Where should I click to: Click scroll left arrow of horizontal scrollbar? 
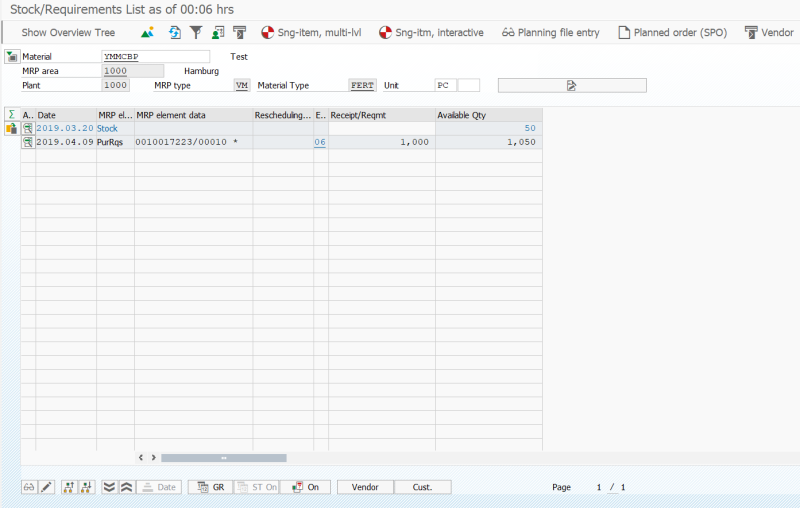pyautogui.click(x=141, y=458)
